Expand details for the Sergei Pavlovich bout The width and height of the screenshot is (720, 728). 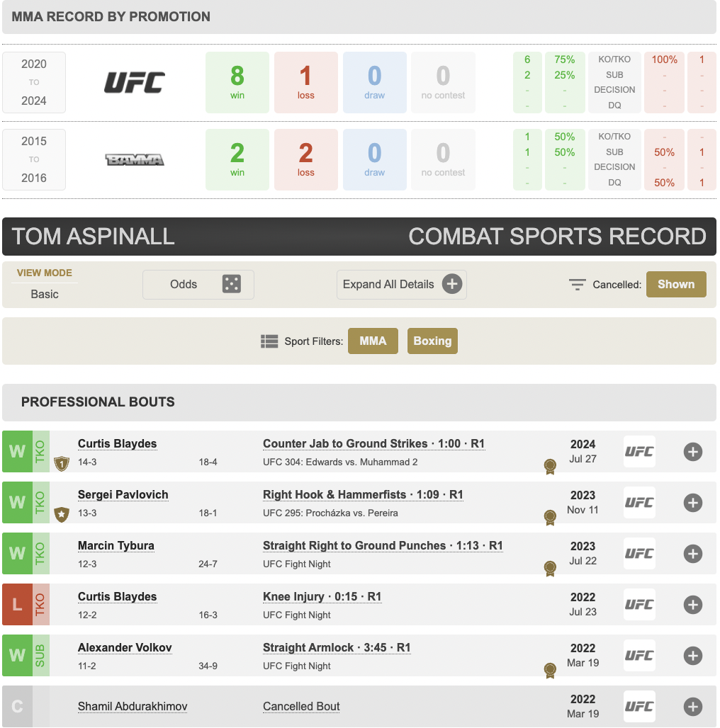pos(692,503)
